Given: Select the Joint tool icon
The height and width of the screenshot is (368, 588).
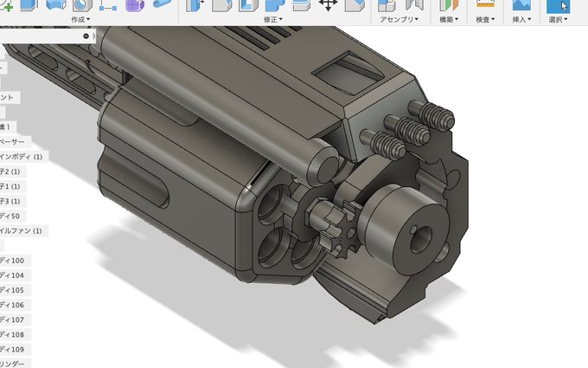Looking at the screenshot, I should (x=414, y=5).
